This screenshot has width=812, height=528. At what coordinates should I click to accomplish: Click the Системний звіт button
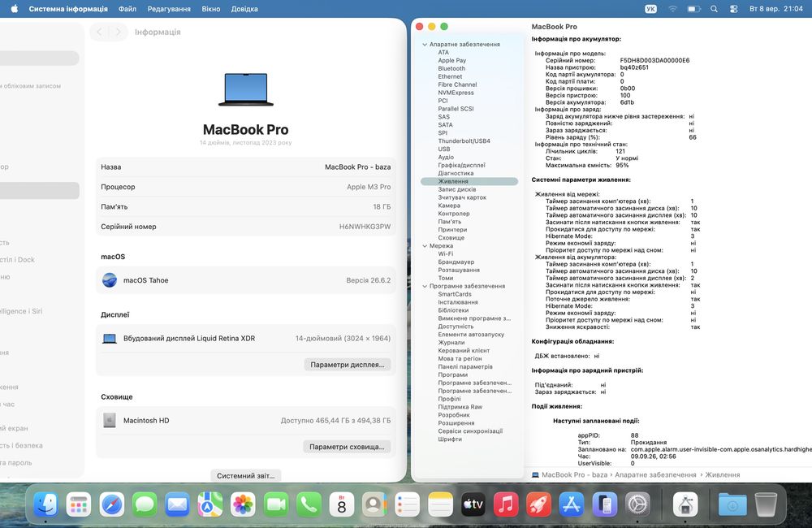point(245,475)
